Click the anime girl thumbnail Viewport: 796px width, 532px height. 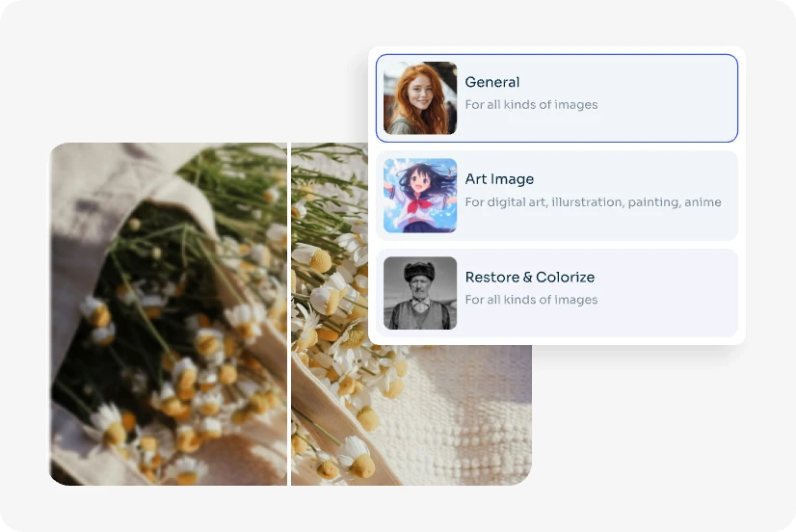(x=420, y=196)
